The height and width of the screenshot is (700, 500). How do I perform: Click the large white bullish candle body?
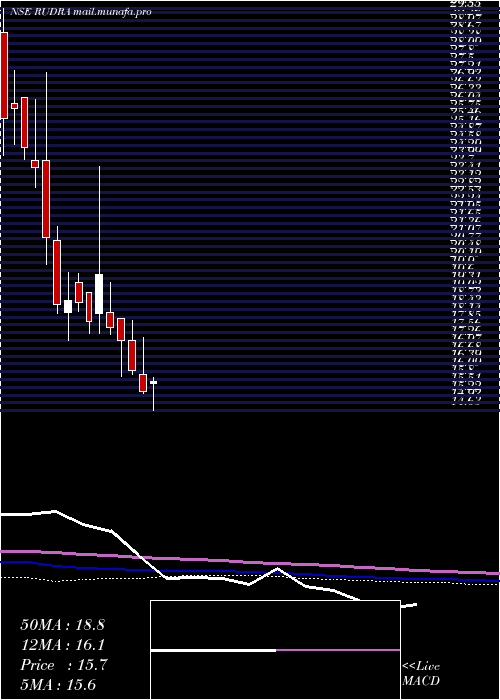(x=99, y=294)
